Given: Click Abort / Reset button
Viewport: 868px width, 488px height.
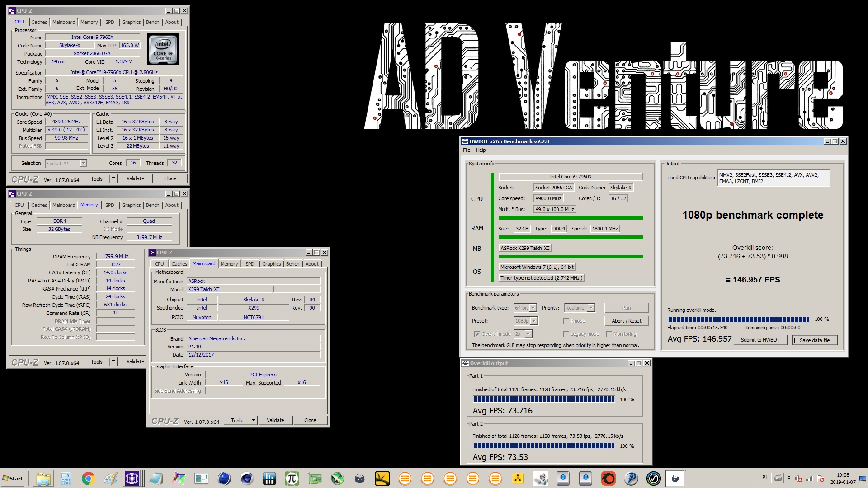Looking at the screenshot, I should (627, 321).
